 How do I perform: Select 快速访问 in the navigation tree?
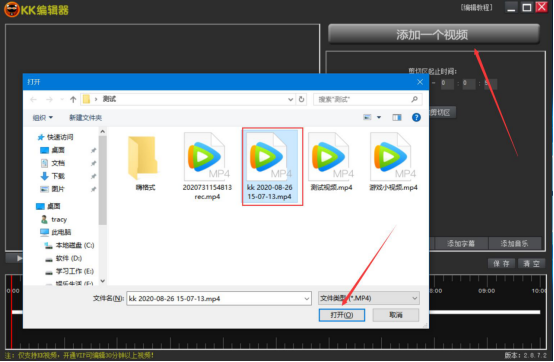[56, 137]
